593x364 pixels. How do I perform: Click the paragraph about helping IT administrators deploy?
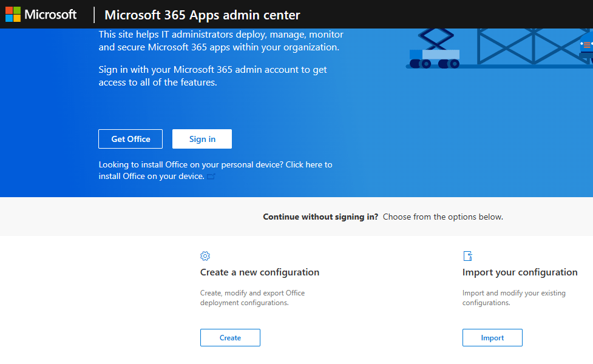tap(221, 41)
